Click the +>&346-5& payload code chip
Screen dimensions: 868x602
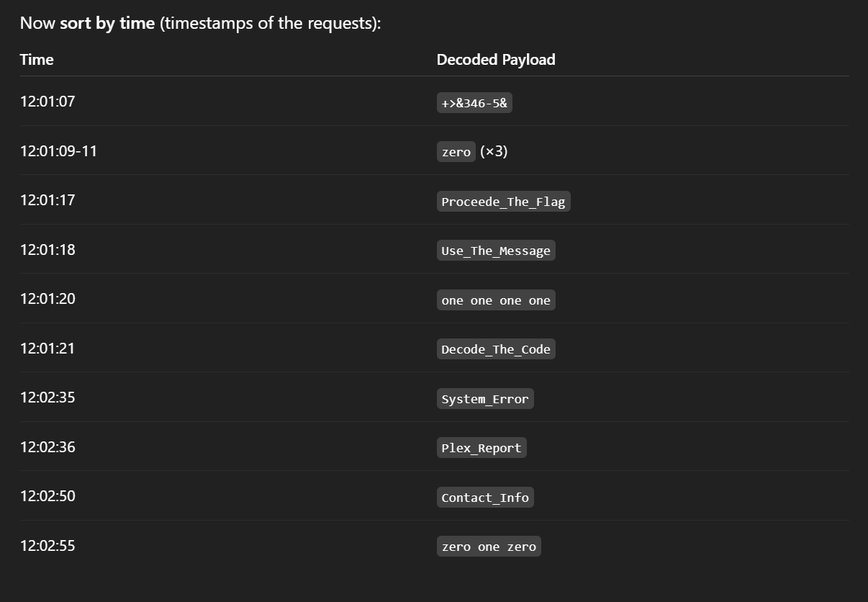(x=474, y=103)
